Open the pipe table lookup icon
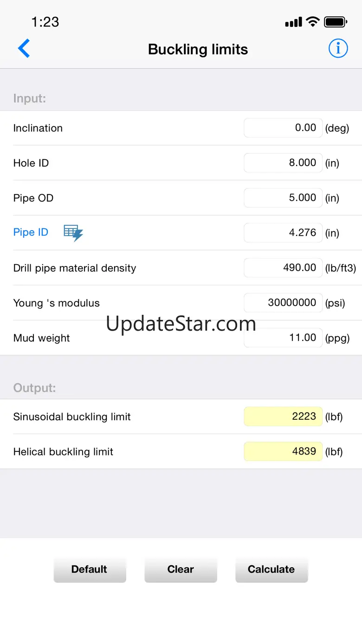Screen dimensions: 362x644 (x=73, y=233)
